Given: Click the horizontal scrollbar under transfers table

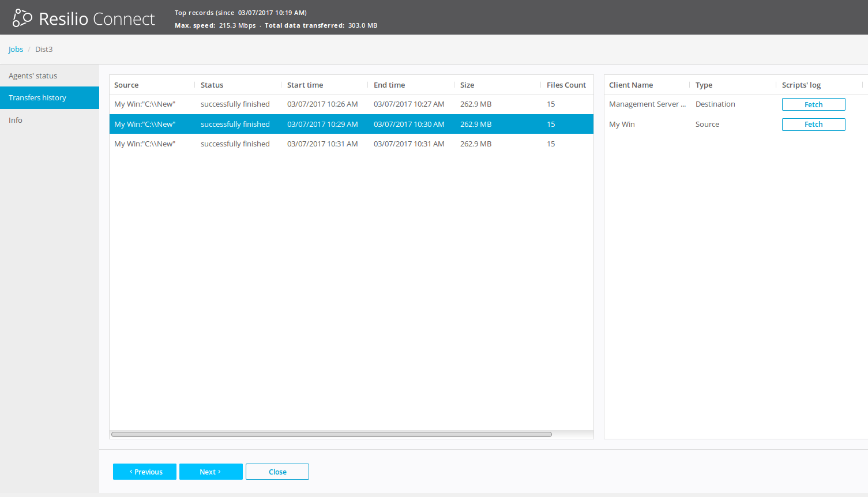Looking at the screenshot, I should [x=331, y=435].
